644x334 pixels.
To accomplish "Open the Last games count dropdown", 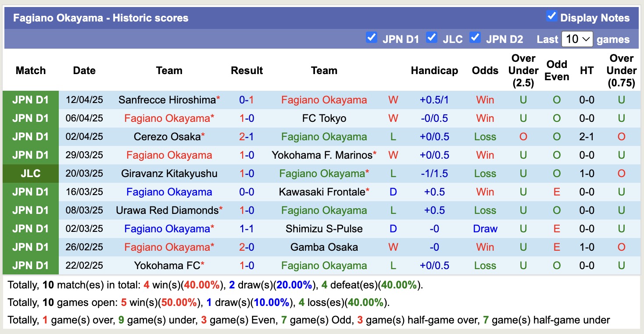I will (x=577, y=39).
